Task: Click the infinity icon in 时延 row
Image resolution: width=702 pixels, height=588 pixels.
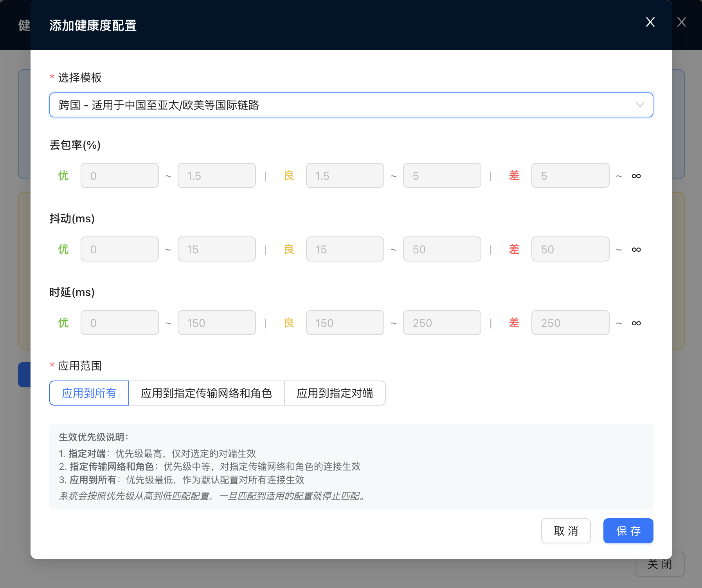Action: pyautogui.click(x=636, y=323)
